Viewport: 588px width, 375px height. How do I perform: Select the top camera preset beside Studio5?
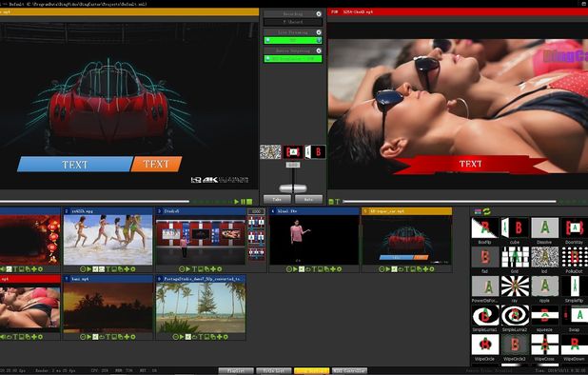click(257, 222)
